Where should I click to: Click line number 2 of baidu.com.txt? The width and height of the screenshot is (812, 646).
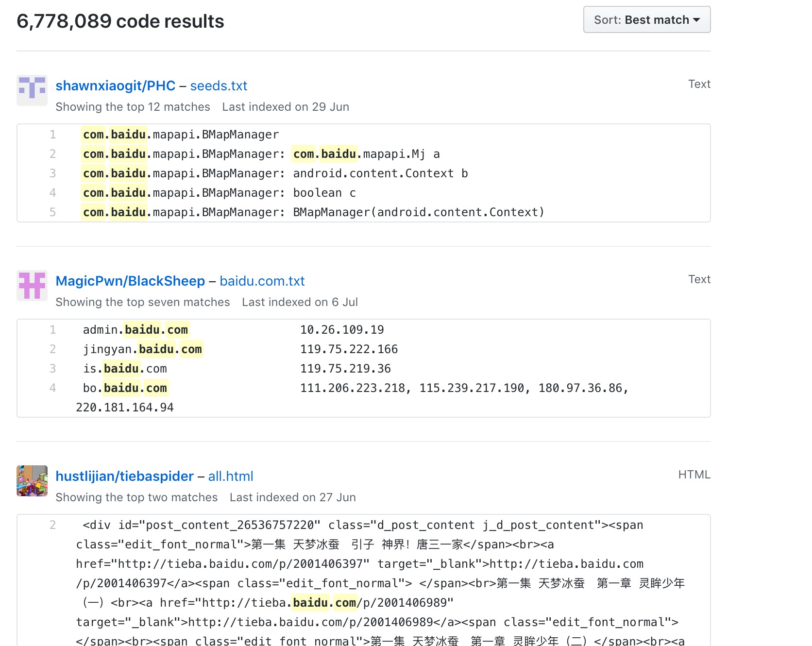pyautogui.click(x=52, y=349)
